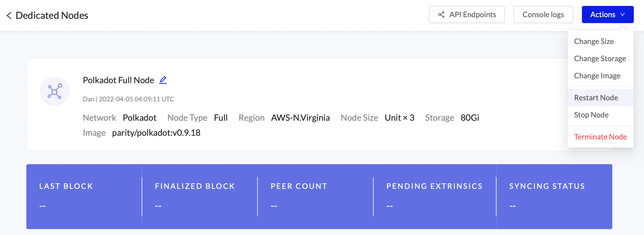Collapse the Actions dropdown chevron
The width and height of the screenshot is (644, 235).
click(x=622, y=14)
